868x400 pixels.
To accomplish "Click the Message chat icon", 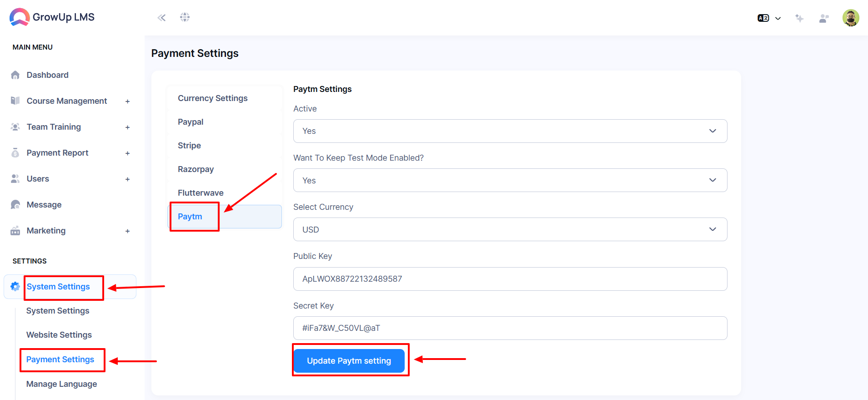I will [15, 205].
